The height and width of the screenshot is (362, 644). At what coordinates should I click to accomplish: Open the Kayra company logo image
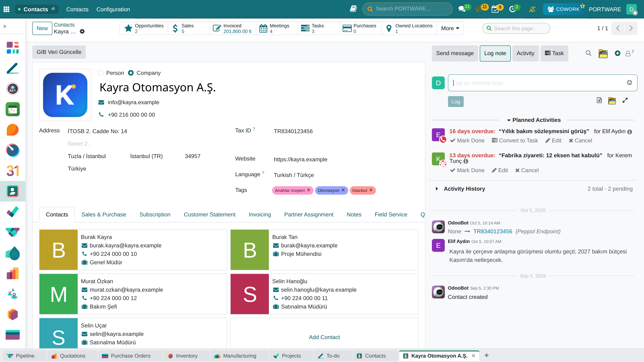pos(65,95)
